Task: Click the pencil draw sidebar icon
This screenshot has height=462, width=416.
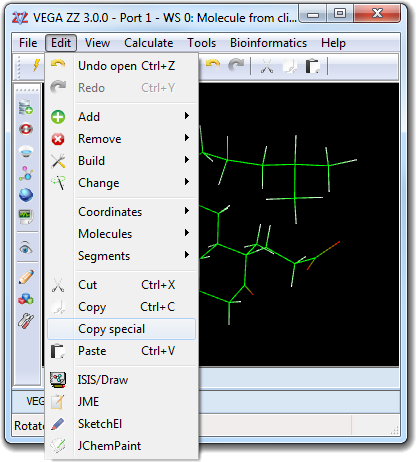Action: pos(26,277)
